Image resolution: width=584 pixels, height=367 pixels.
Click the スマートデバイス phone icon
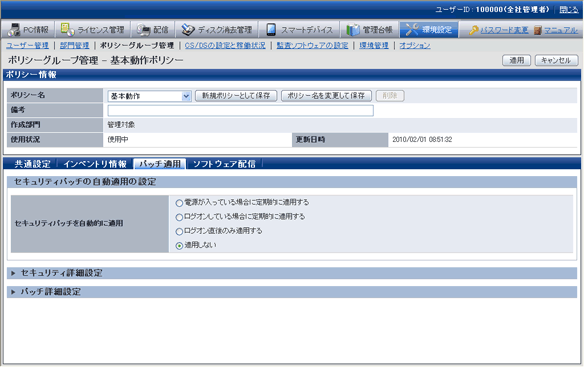[x=271, y=29]
